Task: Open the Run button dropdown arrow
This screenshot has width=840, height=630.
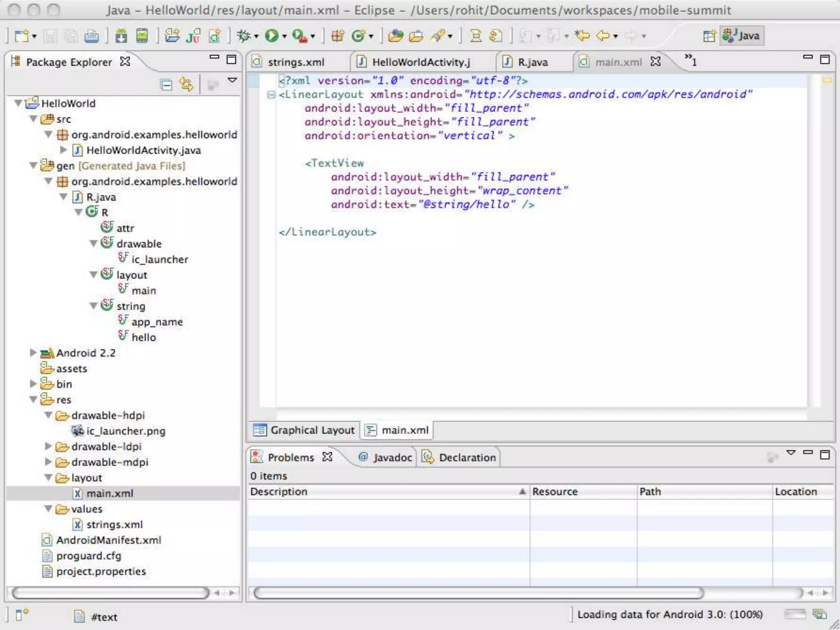Action: click(x=284, y=37)
